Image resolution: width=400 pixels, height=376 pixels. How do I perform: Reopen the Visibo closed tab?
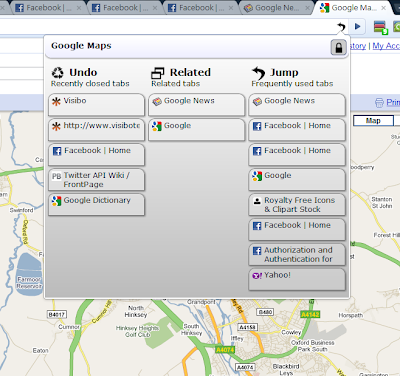96,105
